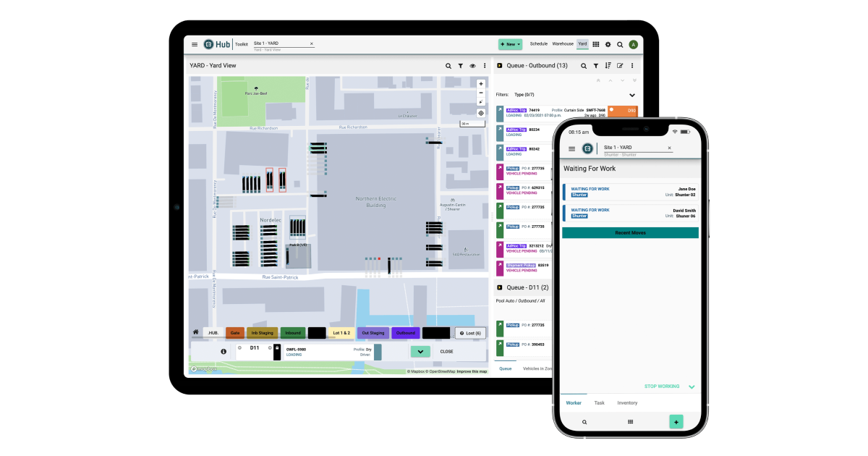Screen dimensions: 868x456
Task: Click edit icon in Outbound queue header
Action: [620, 66]
